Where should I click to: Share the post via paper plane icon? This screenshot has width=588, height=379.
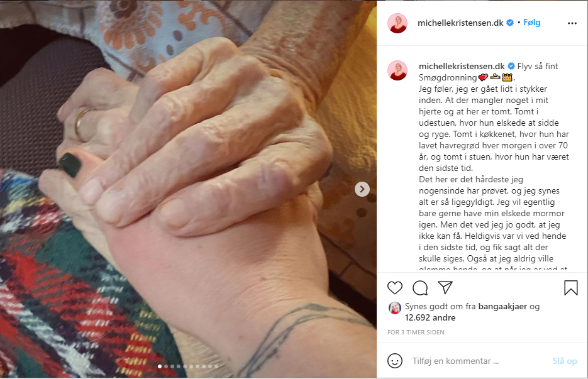[x=445, y=287]
